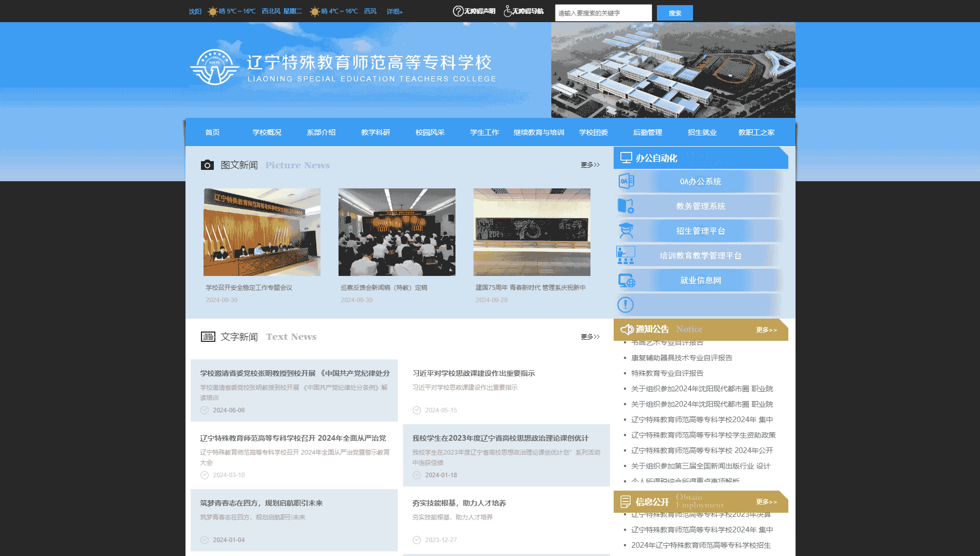Open the 巡察反馈会新闻稿 photo thumbnail
The height and width of the screenshot is (556, 980).
tap(397, 232)
